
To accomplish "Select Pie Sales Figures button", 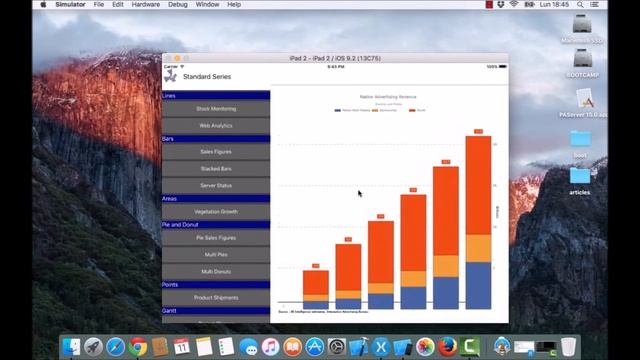I will point(216,238).
